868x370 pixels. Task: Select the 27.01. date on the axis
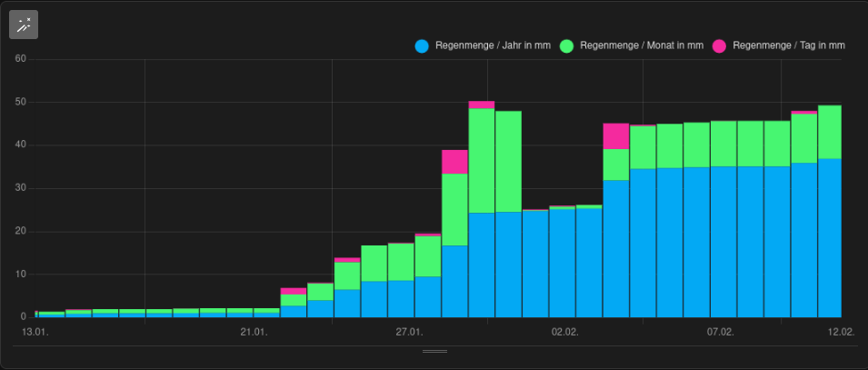[409, 333]
